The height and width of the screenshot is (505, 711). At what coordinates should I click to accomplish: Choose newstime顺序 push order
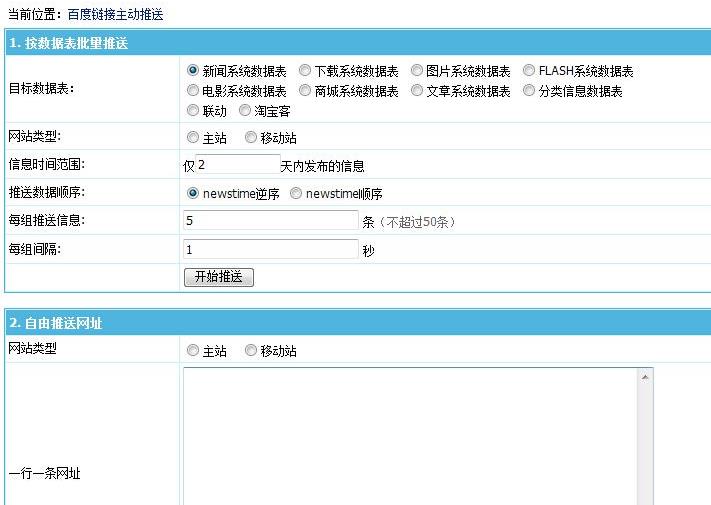pyautogui.click(x=296, y=194)
